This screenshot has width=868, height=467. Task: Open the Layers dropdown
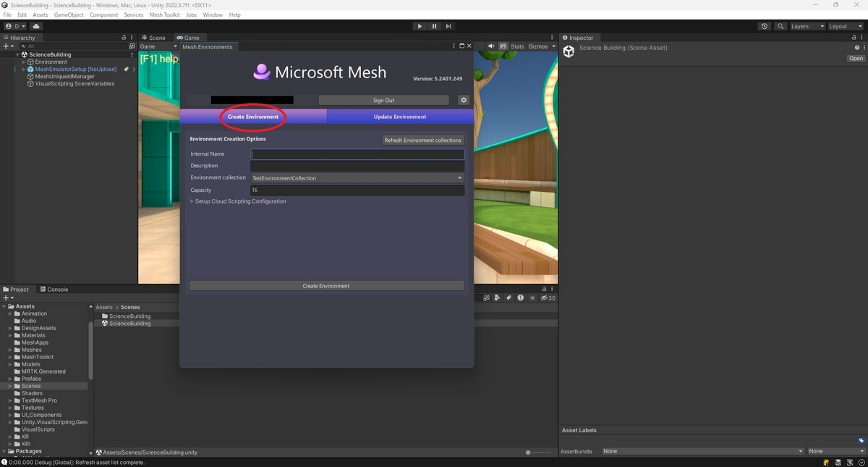tap(807, 26)
